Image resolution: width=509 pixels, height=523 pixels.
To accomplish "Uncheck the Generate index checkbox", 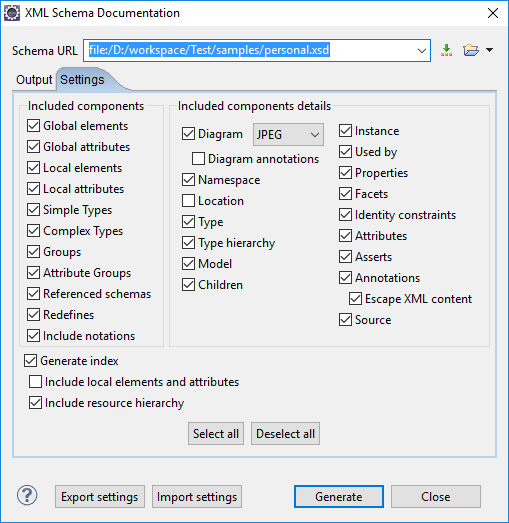I will pyautogui.click(x=30, y=361).
